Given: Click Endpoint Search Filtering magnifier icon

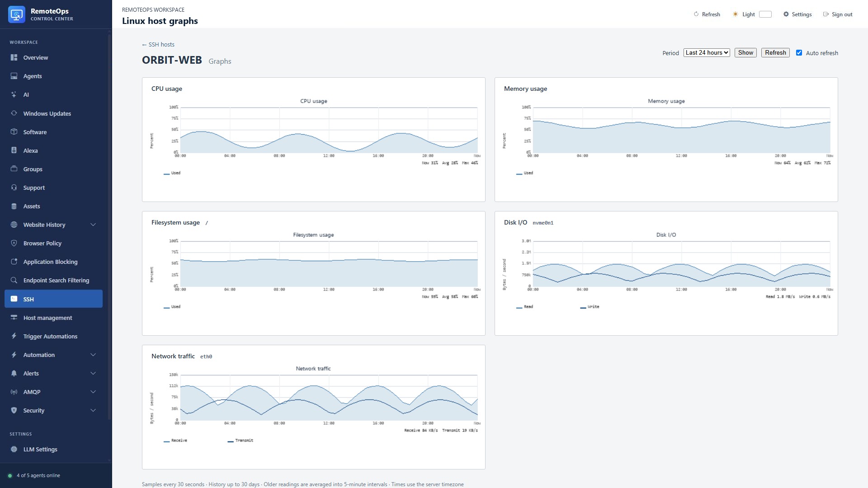Looking at the screenshot, I should coord(14,280).
